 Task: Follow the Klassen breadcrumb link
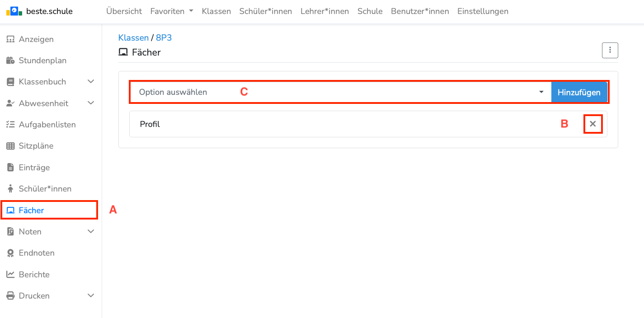click(133, 37)
